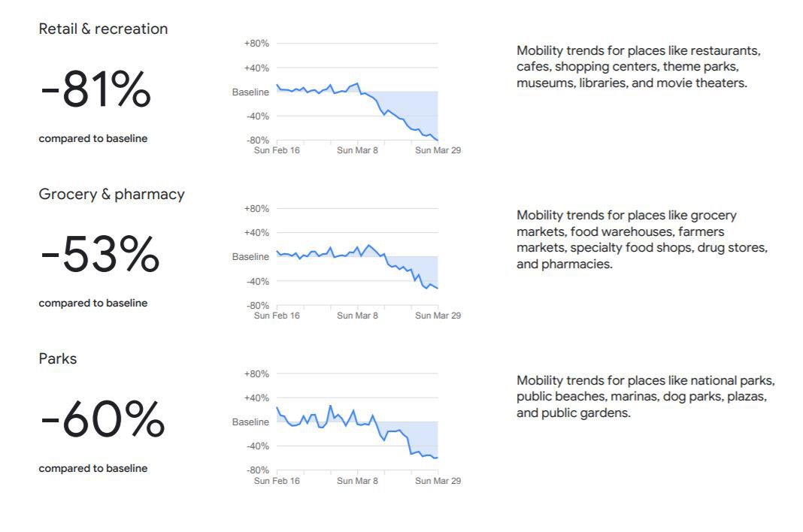Select the -53% grocery figure
Viewport: 803px width, 532px height.
coord(99,255)
